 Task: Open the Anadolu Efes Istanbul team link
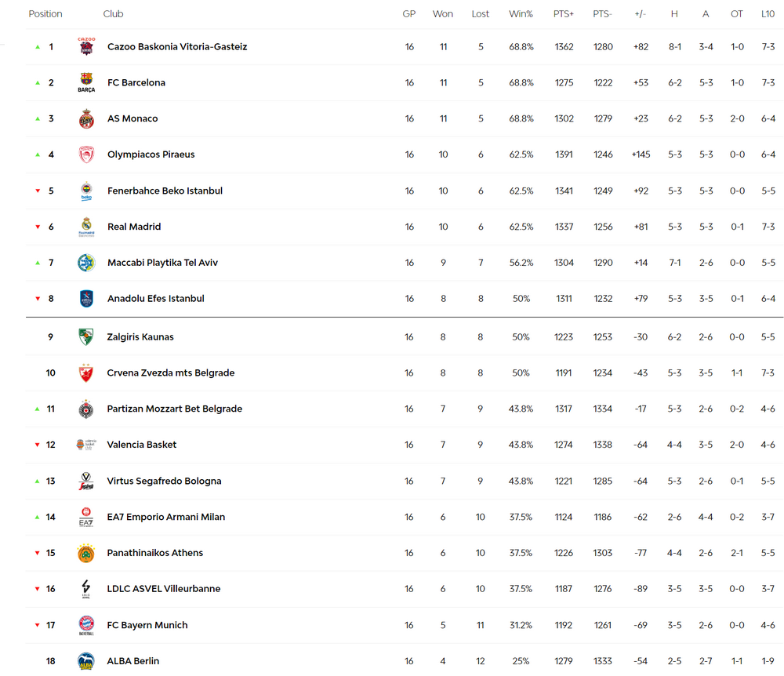coord(156,299)
